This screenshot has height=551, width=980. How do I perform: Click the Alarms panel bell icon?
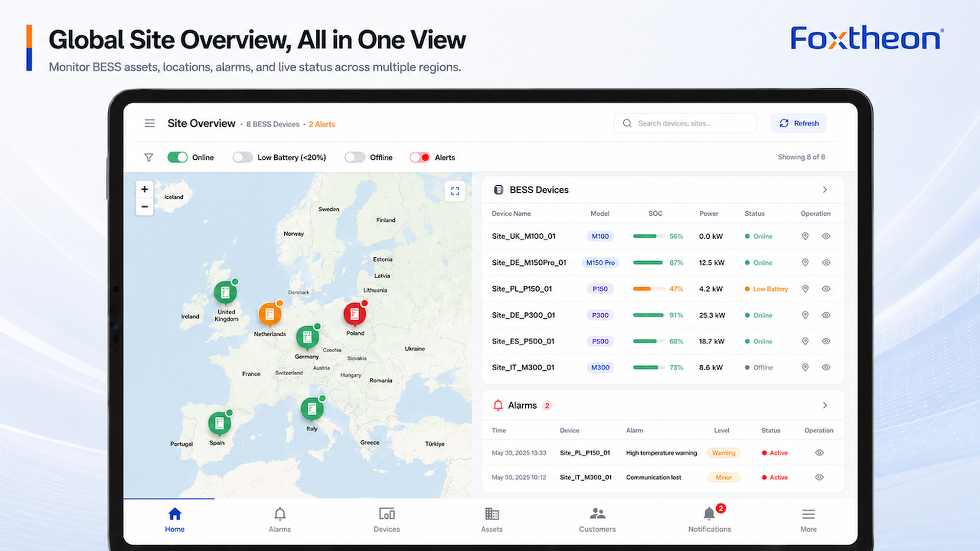tap(498, 405)
